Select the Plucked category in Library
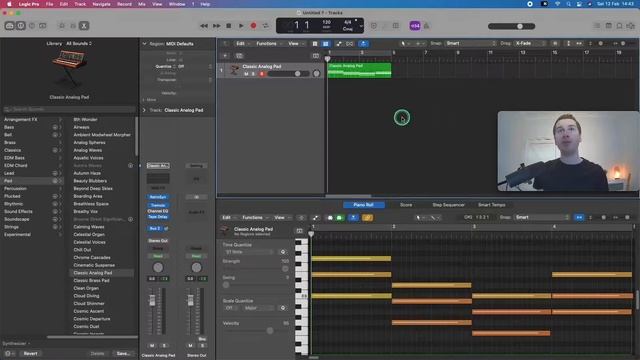Image resolution: width=640 pixels, height=360 pixels. tap(12, 196)
